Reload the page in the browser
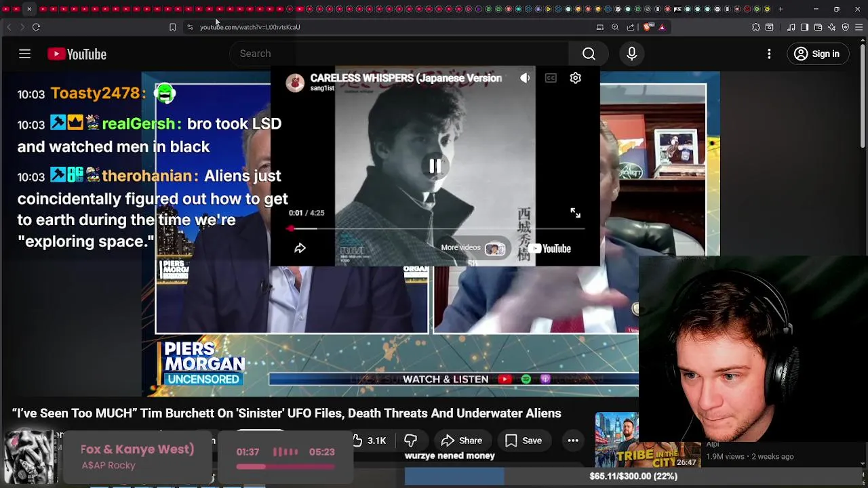 point(36,27)
